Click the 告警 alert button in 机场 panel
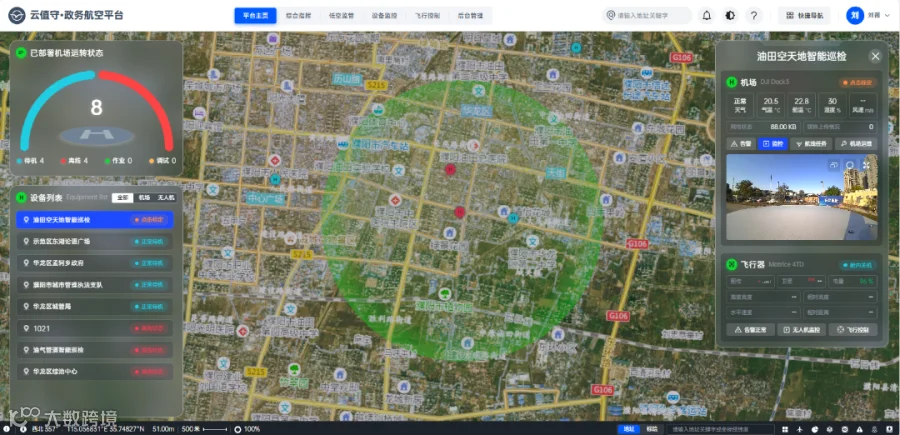The height and width of the screenshot is (435, 900). point(740,143)
